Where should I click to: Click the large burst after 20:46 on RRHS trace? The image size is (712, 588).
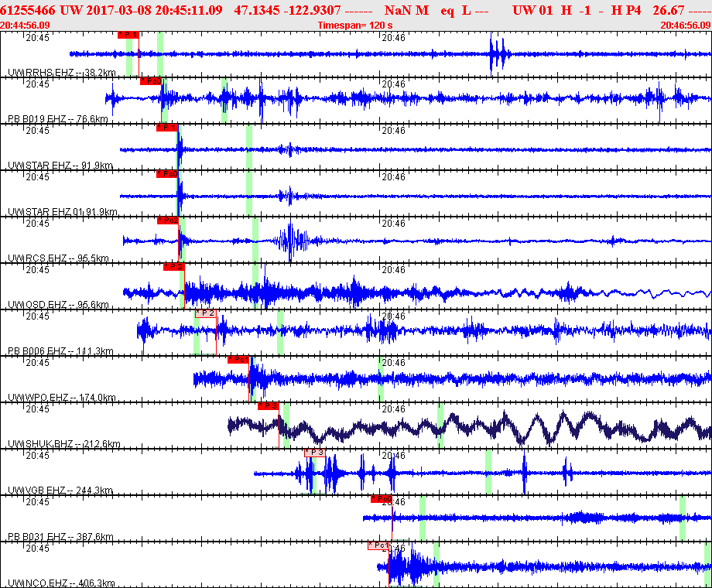pos(497,54)
